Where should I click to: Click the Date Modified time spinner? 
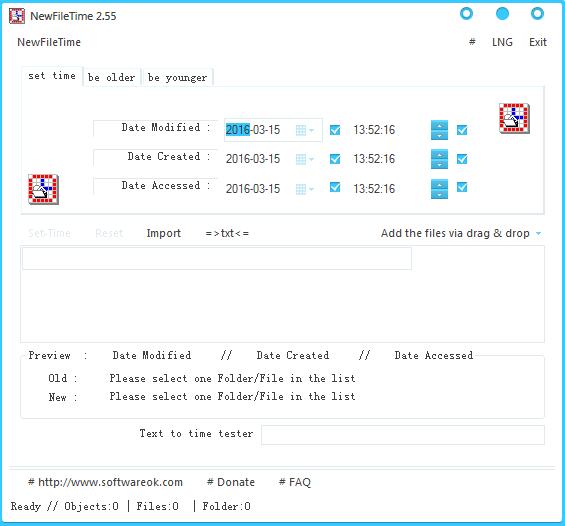click(x=439, y=130)
